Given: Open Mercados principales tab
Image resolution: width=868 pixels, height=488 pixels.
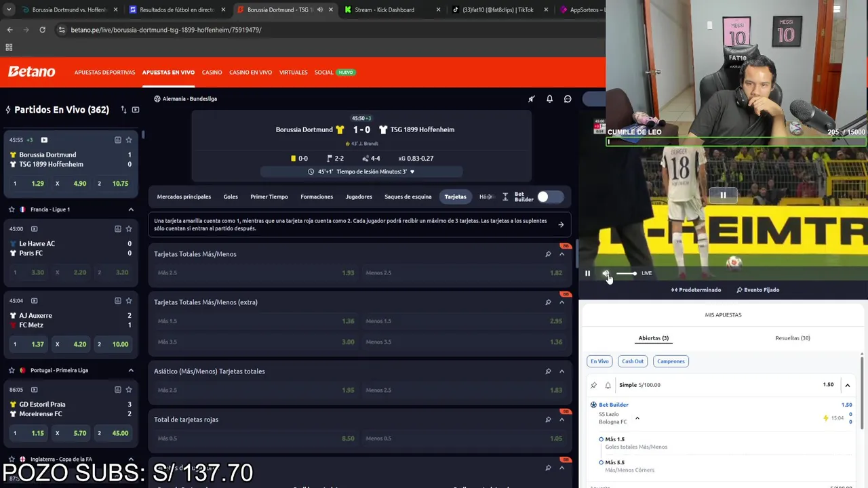Looking at the screenshot, I should coord(184,197).
